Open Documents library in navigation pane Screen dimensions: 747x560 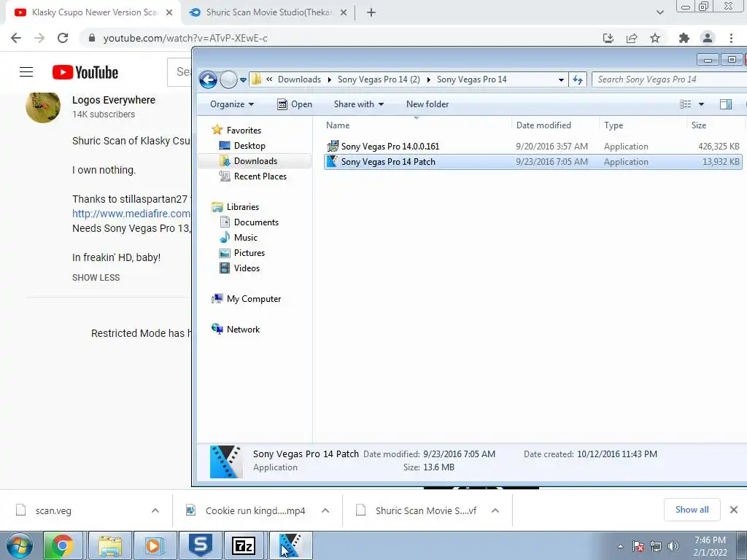pos(256,222)
